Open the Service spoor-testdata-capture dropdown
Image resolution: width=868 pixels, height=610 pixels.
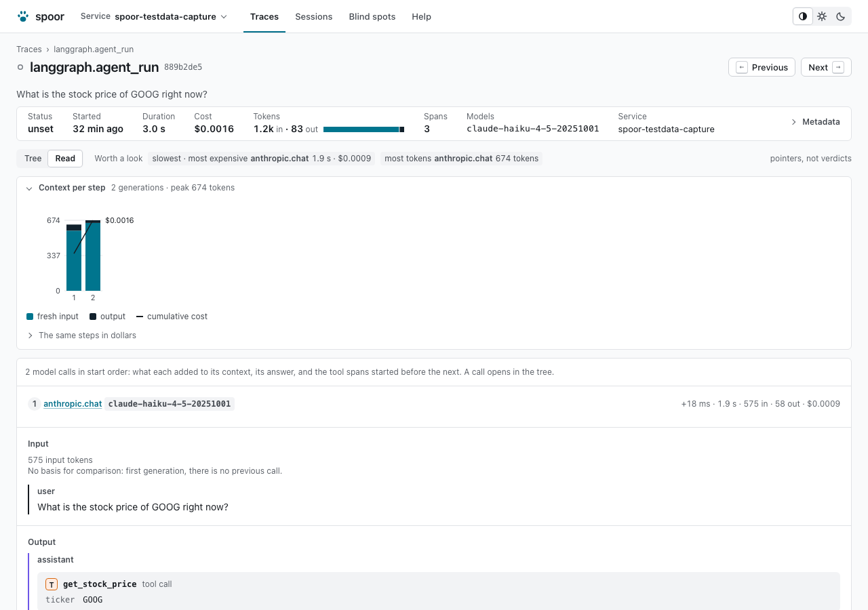tap(154, 16)
